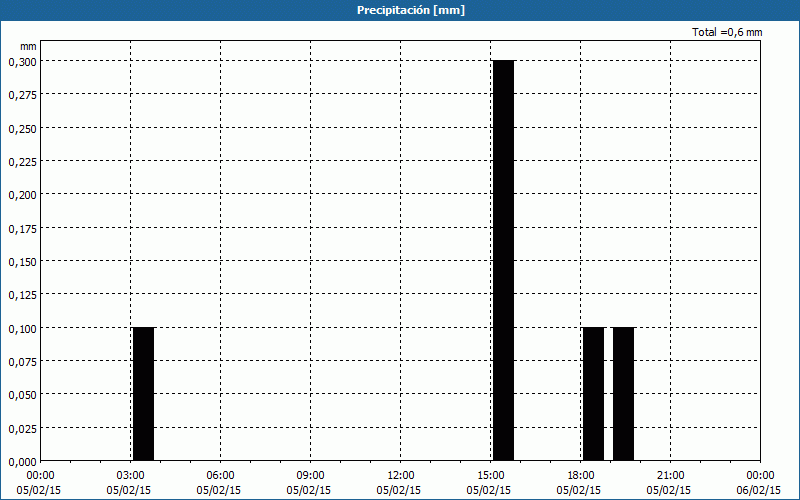The height and width of the screenshot is (500, 800).
Task: Click the Precipitación [mm] title bar
Action: [400, 10]
